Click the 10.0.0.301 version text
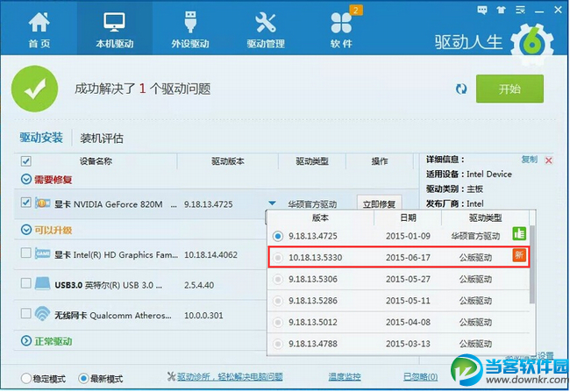 click(x=203, y=316)
